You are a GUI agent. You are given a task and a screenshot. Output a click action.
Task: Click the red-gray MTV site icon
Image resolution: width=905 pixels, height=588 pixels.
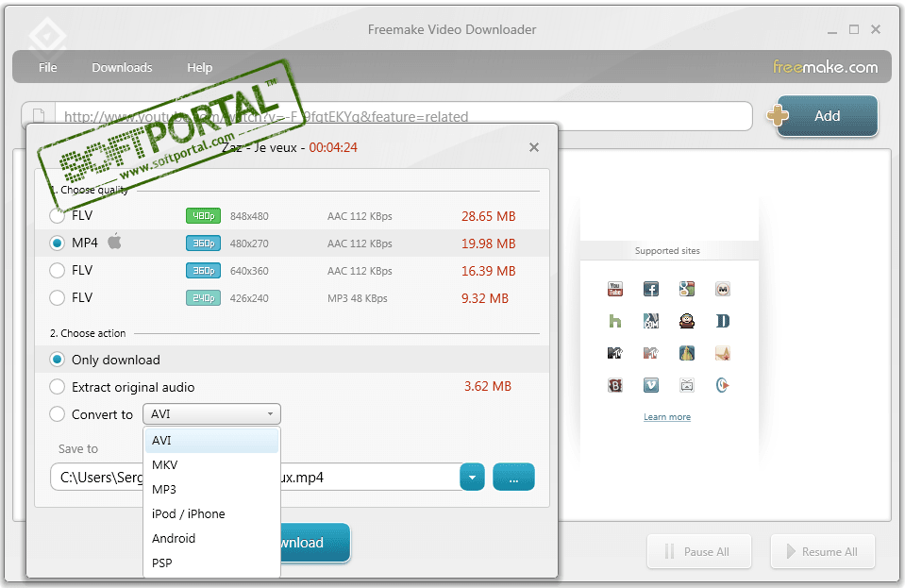651,353
